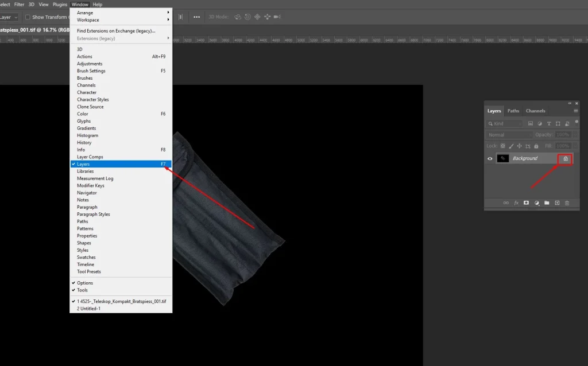Viewport: 588px width, 366px height.
Task: Click the Background layer thumbnail
Action: point(503,158)
